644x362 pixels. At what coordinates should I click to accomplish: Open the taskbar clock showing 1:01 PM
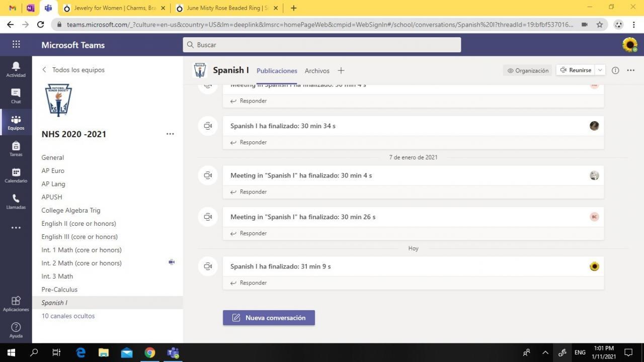(604, 352)
